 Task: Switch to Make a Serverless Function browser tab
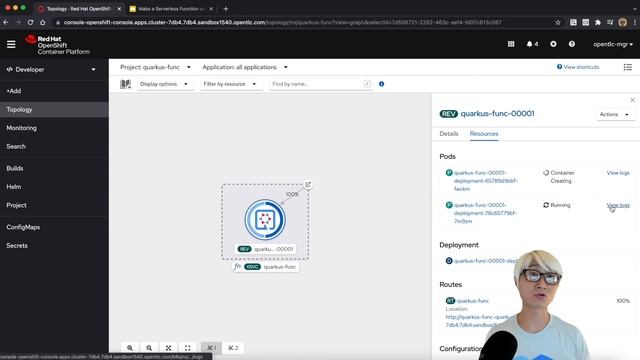tap(172, 9)
